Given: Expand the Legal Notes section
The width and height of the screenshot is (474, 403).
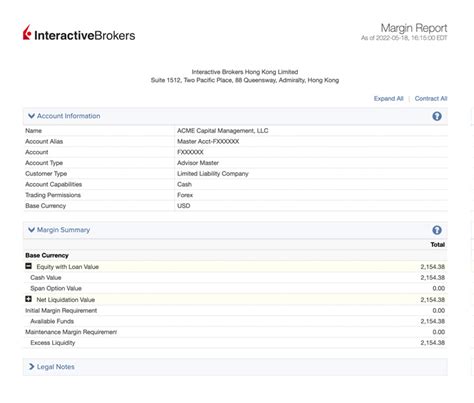Looking at the screenshot, I should [31, 367].
